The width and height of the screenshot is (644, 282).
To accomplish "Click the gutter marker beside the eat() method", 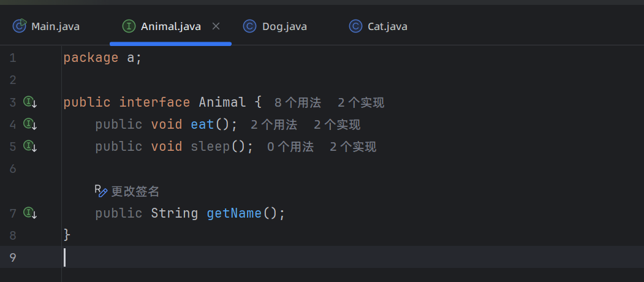I will click(29, 124).
